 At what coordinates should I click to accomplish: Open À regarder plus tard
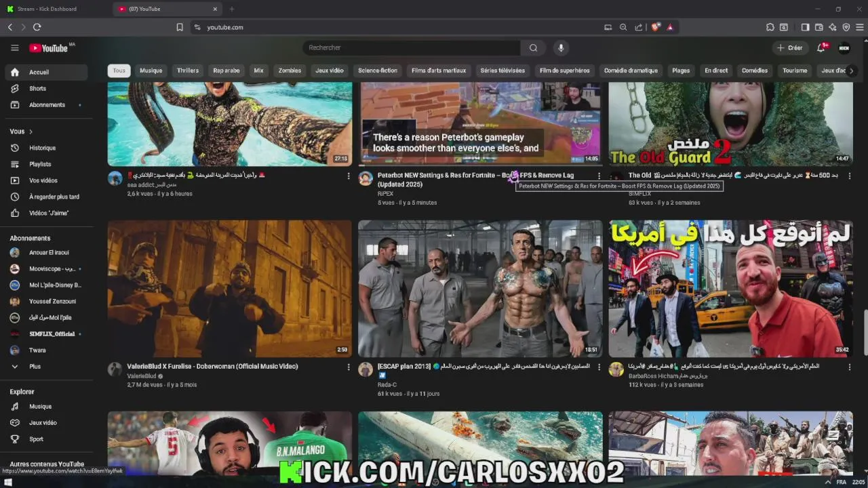[x=46, y=197]
